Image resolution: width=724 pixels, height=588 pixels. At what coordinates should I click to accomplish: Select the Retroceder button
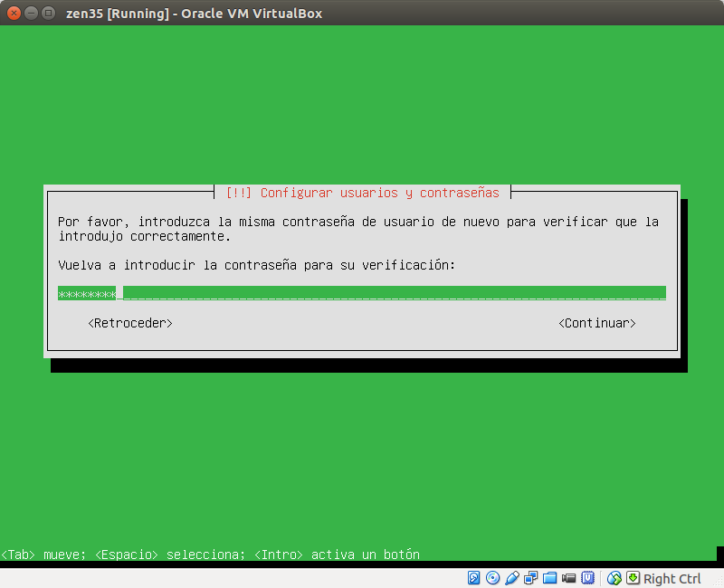(129, 322)
